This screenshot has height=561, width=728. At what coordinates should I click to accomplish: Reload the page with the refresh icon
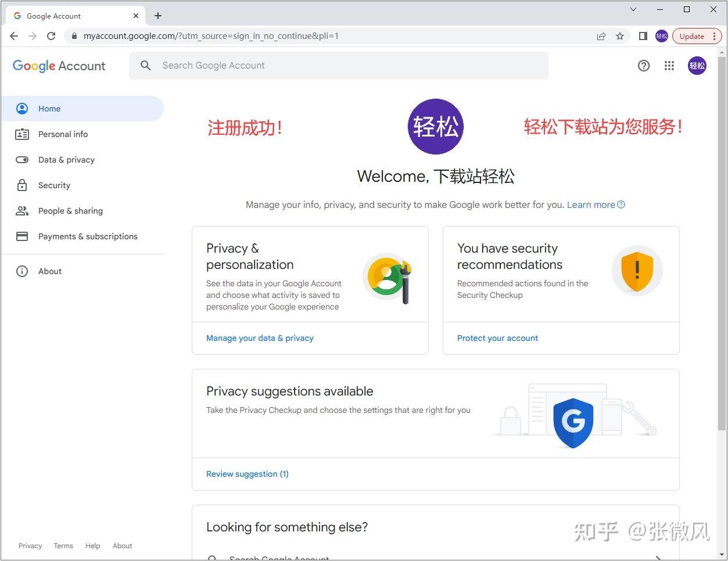pos(51,36)
